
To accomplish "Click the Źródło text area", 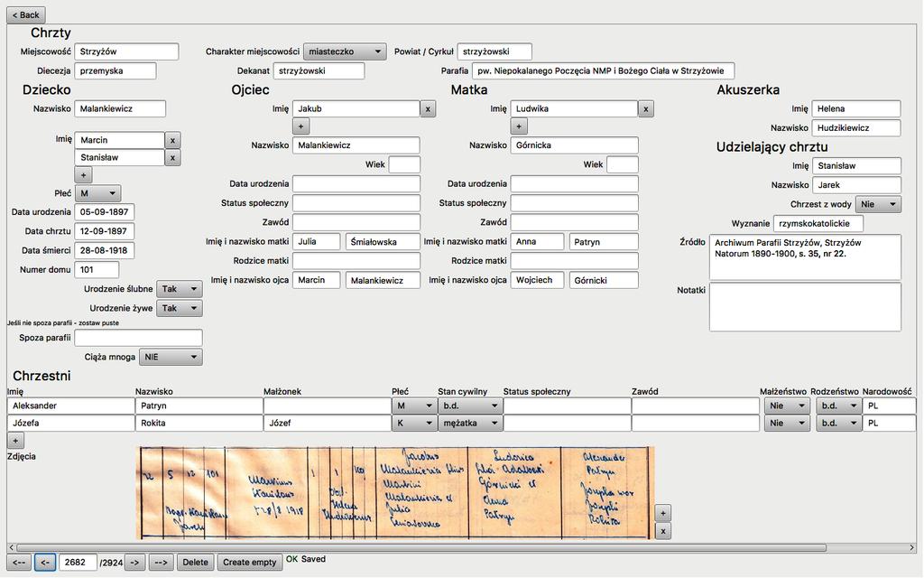I will point(805,257).
